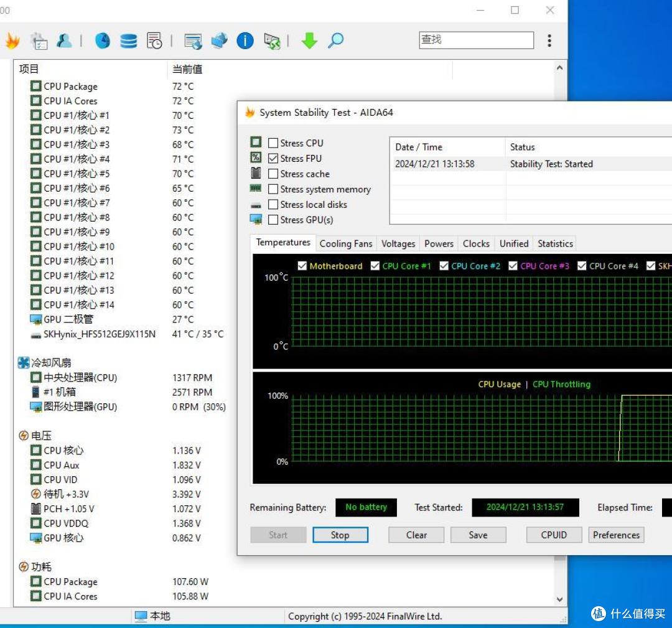The width and height of the screenshot is (672, 628).
Task: Open the Powers tab
Action: [x=439, y=243]
